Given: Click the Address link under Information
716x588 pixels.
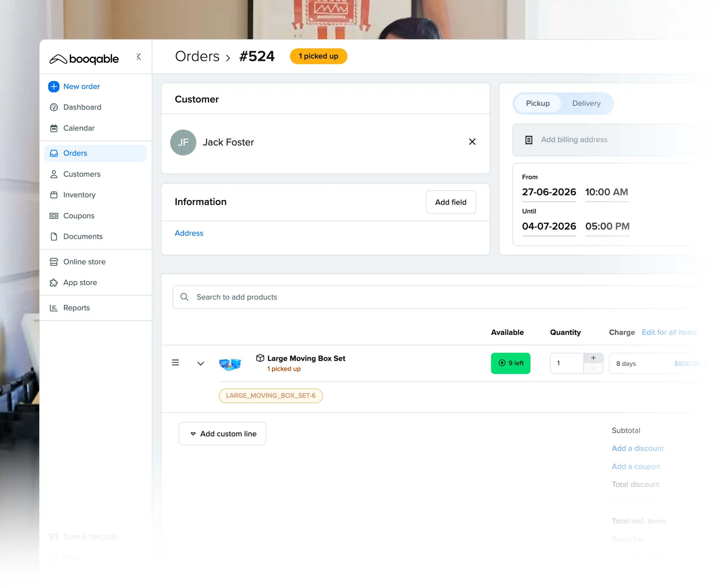Looking at the screenshot, I should click(x=189, y=233).
